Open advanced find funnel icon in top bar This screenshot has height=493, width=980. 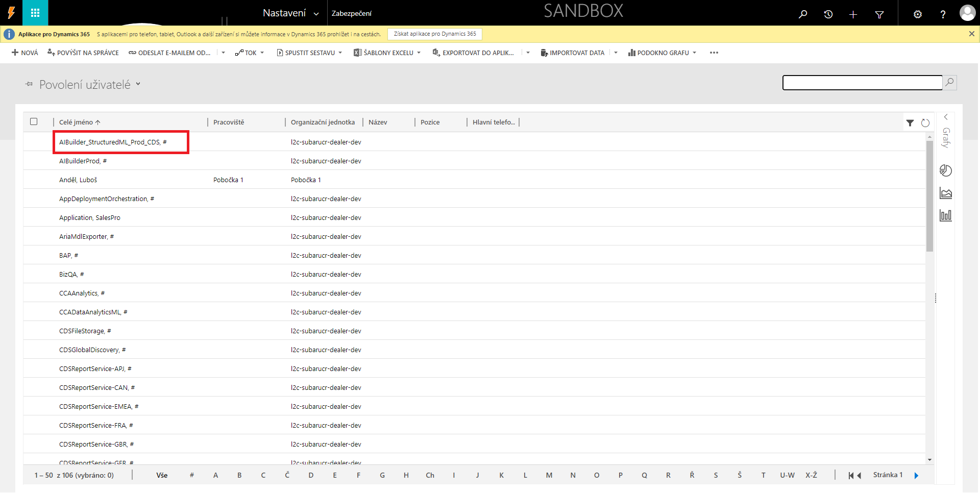click(x=879, y=14)
